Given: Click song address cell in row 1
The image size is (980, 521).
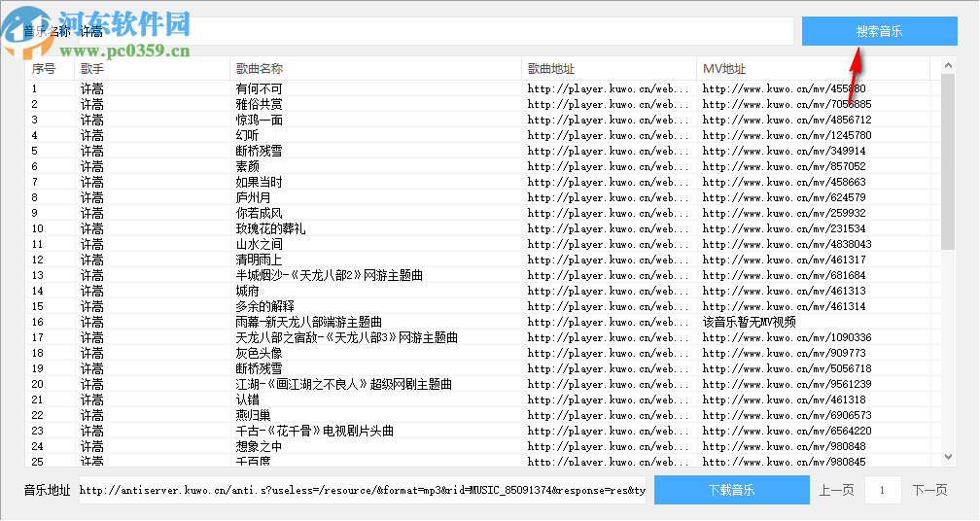Looking at the screenshot, I should 609,88.
